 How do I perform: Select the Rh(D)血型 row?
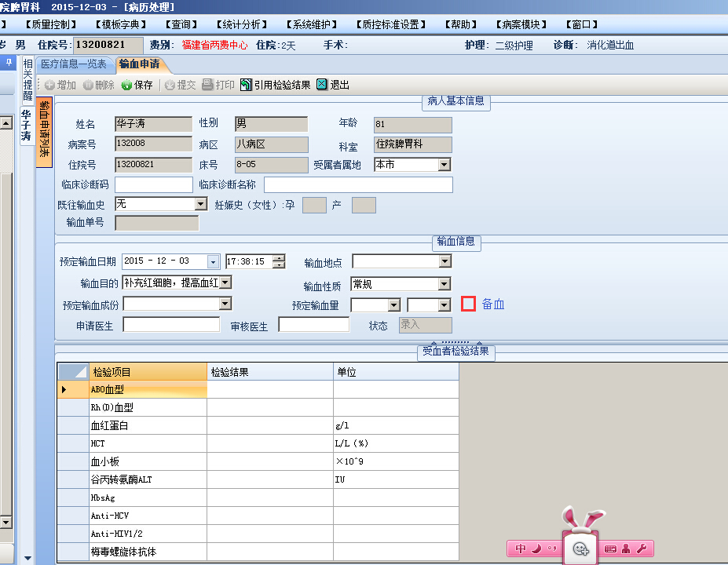(x=258, y=407)
